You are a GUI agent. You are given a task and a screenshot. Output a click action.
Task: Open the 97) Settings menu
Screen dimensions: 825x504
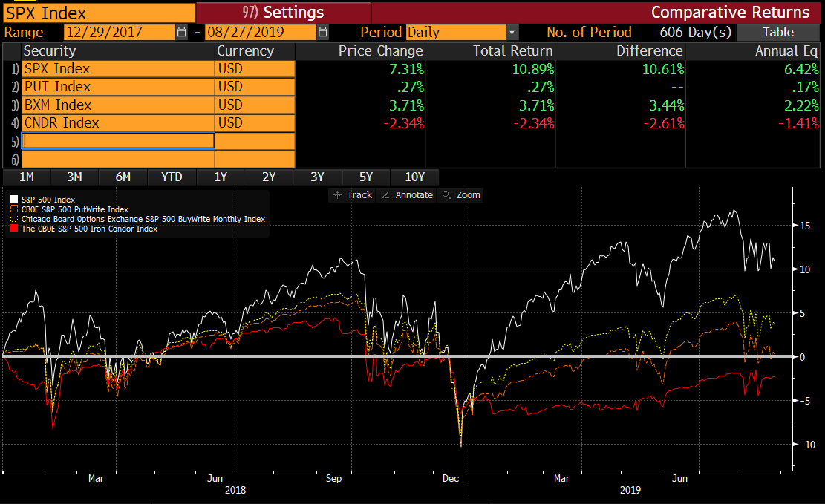283,13
